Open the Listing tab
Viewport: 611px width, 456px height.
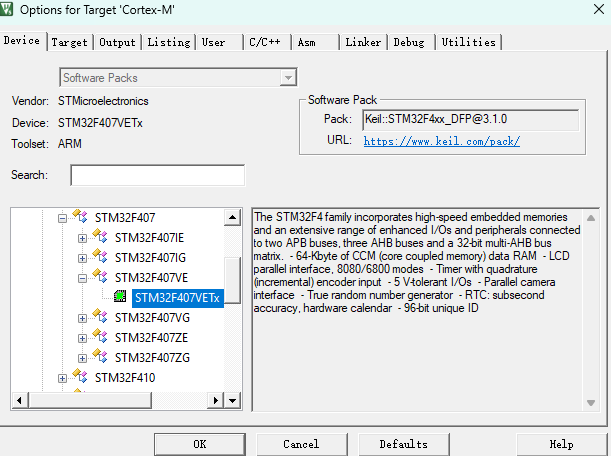tap(169, 42)
